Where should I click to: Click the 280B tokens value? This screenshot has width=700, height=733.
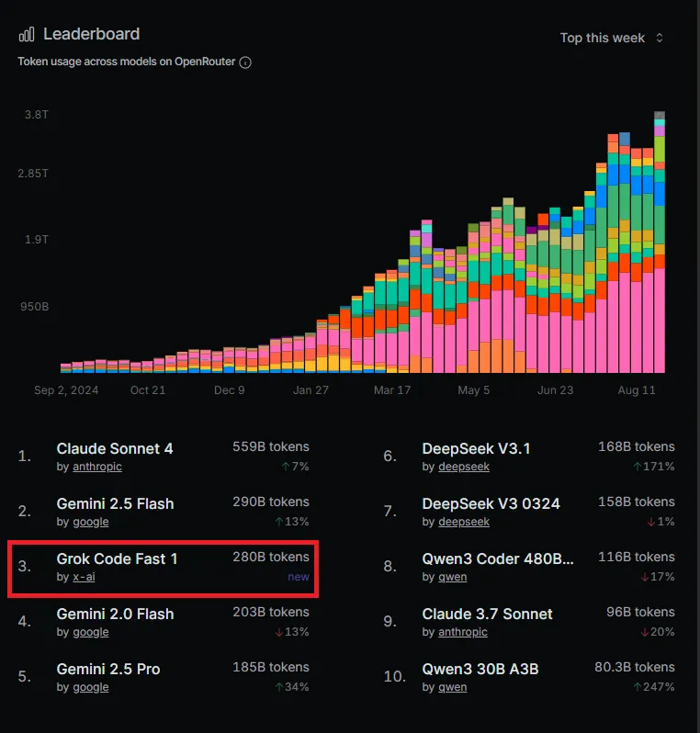[271, 558]
